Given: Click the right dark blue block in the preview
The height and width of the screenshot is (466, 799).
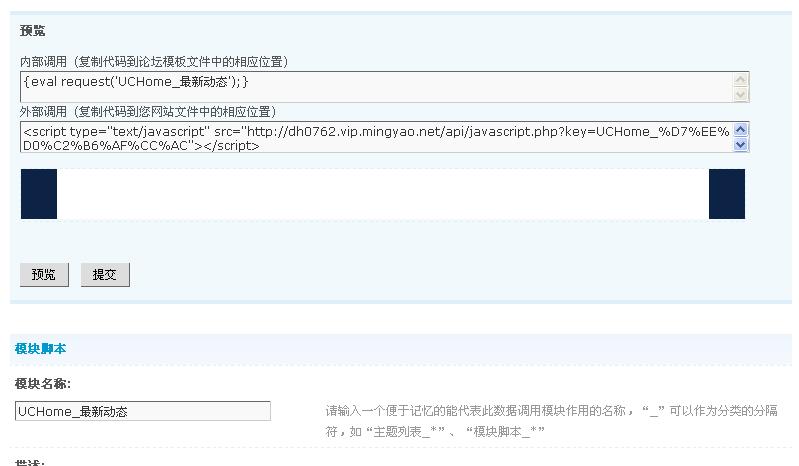Looking at the screenshot, I should 727,194.
